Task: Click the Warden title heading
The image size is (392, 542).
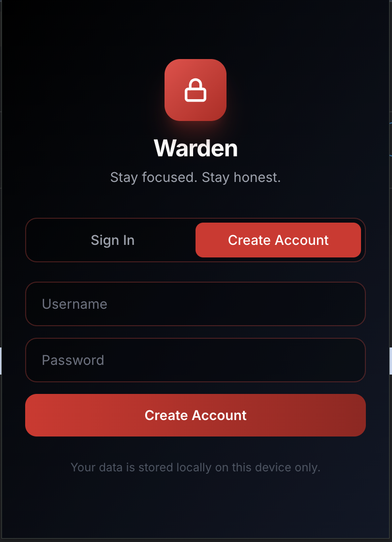Action: click(196, 148)
